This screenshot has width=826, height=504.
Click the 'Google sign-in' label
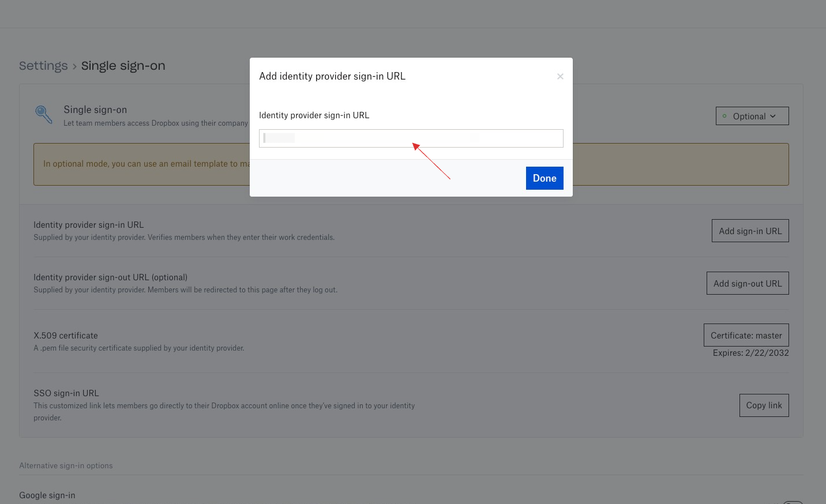(x=47, y=495)
